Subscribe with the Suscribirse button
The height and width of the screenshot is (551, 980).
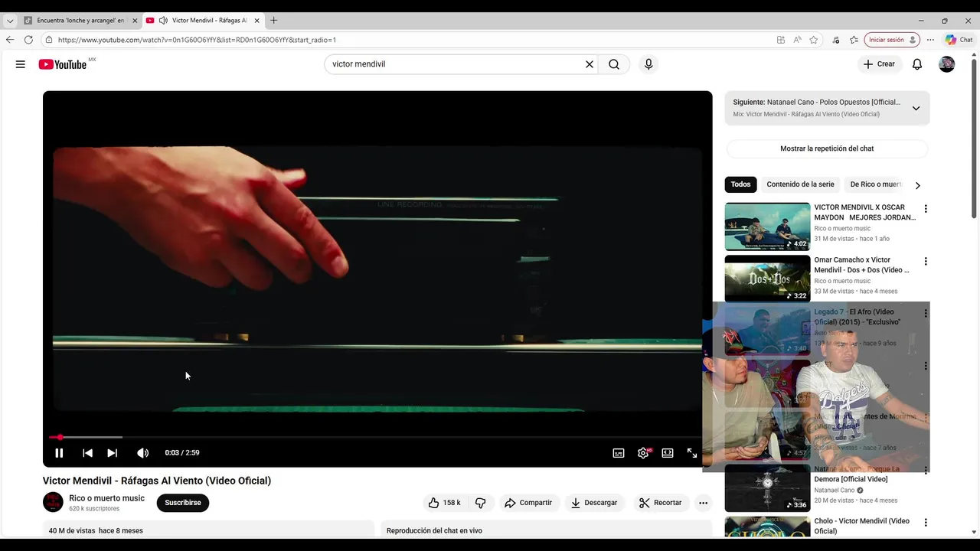(x=183, y=503)
